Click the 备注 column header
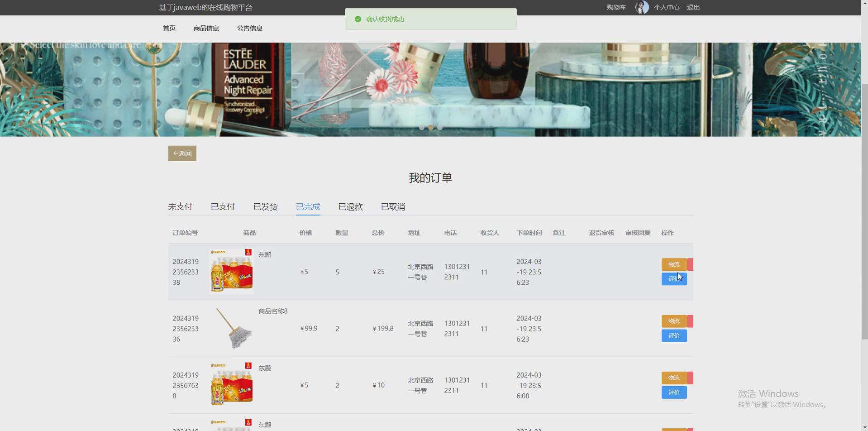 coord(559,233)
